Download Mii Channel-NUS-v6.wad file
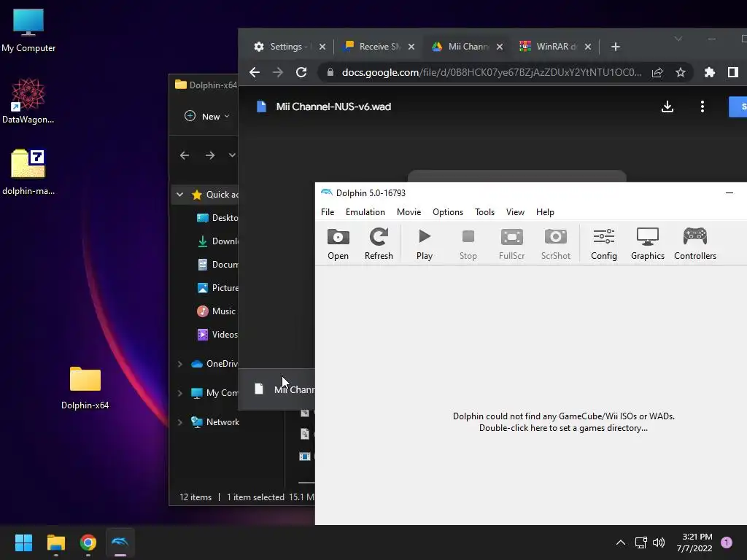 (x=667, y=106)
